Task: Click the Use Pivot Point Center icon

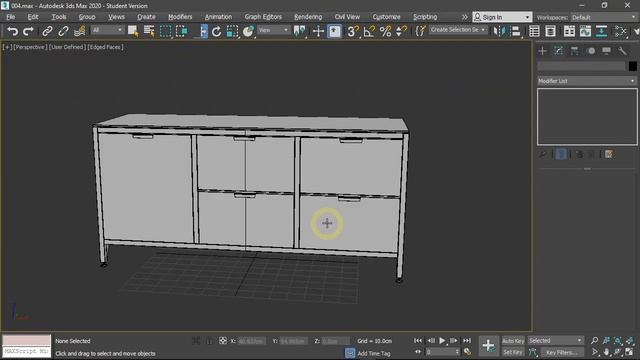Action: point(300,31)
